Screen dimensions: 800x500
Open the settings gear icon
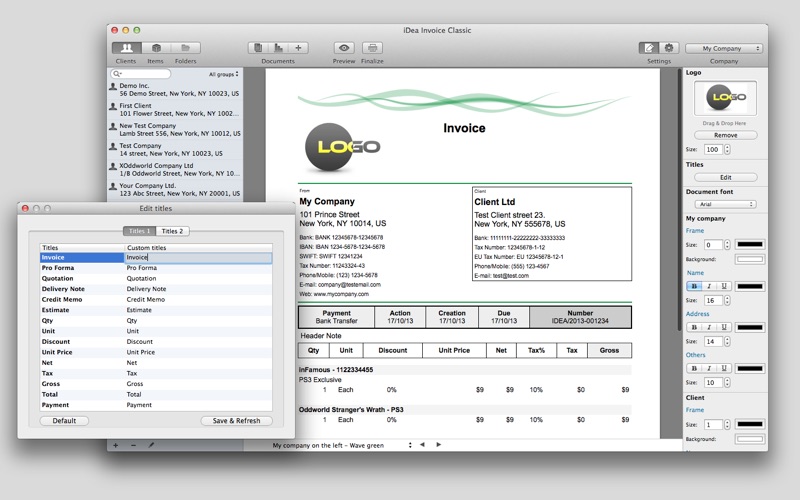(668, 48)
